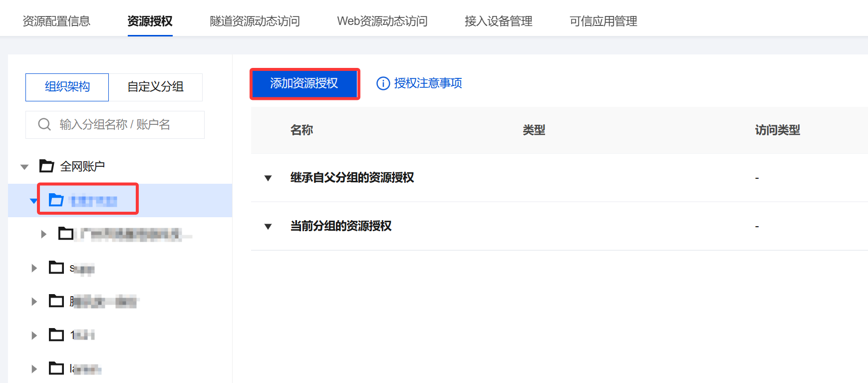Viewport: 868px width, 383px height.
Task: Expand the folder beginning with la
Action: [x=34, y=369]
